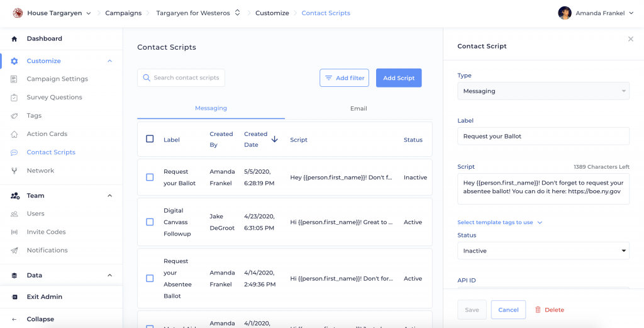
Task: Open Customize in the breadcrumb
Action: pyautogui.click(x=272, y=13)
